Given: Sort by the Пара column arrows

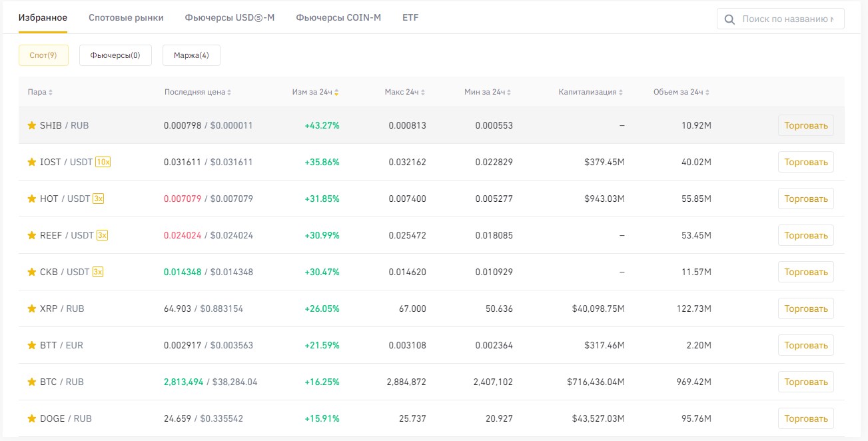Looking at the screenshot, I should pyautogui.click(x=51, y=92).
